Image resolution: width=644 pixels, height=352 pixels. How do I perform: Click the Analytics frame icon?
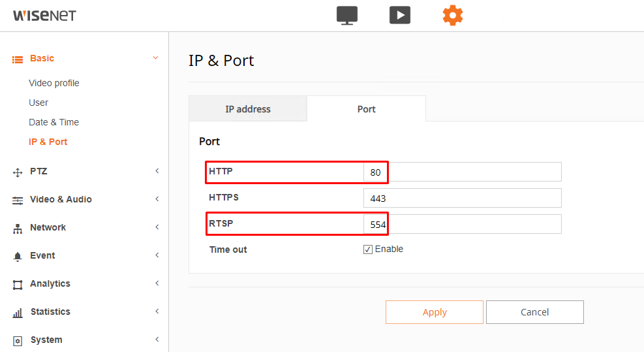18,284
